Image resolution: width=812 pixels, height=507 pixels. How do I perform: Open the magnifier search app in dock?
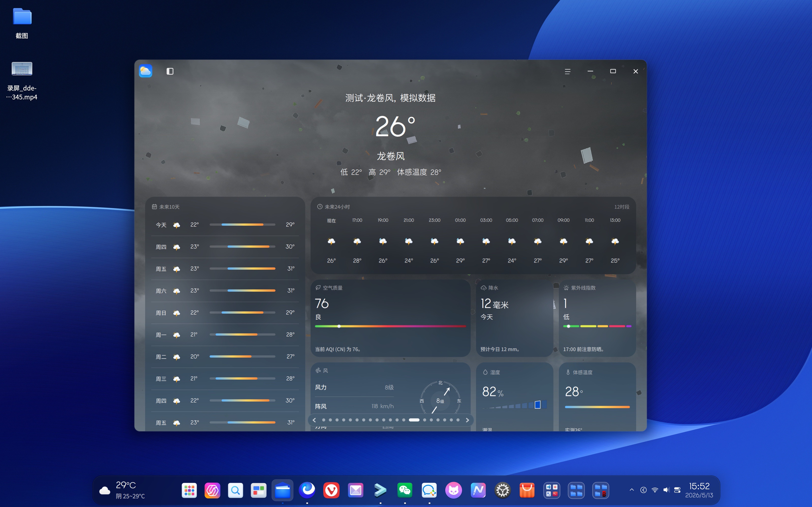click(x=235, y=490)
